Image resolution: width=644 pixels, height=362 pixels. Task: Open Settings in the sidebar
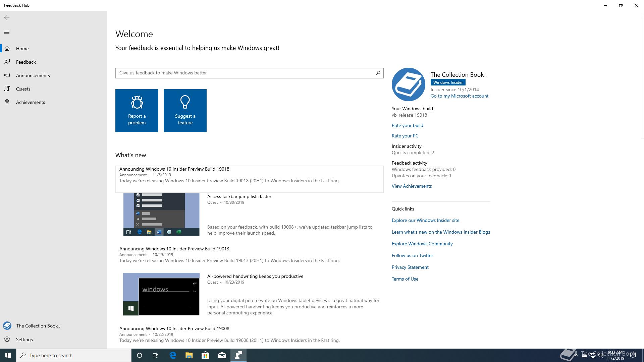54,340
